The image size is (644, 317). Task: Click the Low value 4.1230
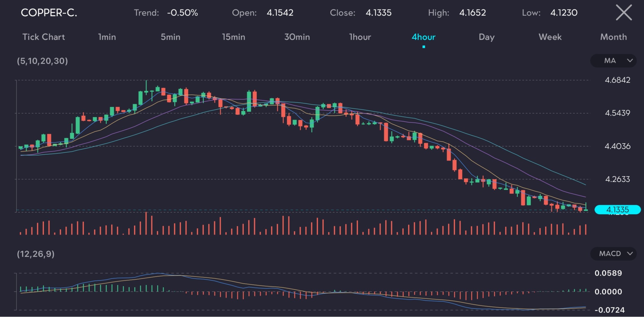tap(564, 13)
